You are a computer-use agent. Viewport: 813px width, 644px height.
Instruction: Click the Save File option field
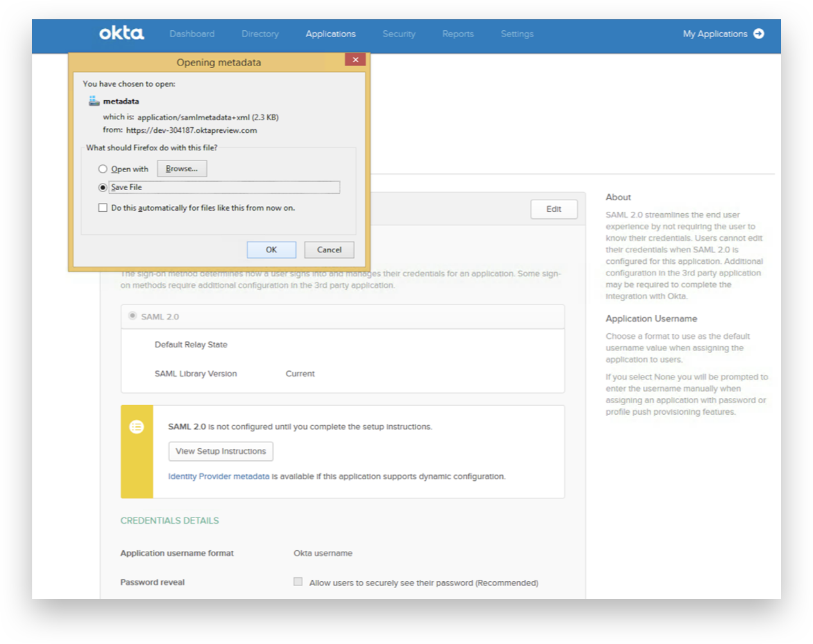click(x=224, y=187)
